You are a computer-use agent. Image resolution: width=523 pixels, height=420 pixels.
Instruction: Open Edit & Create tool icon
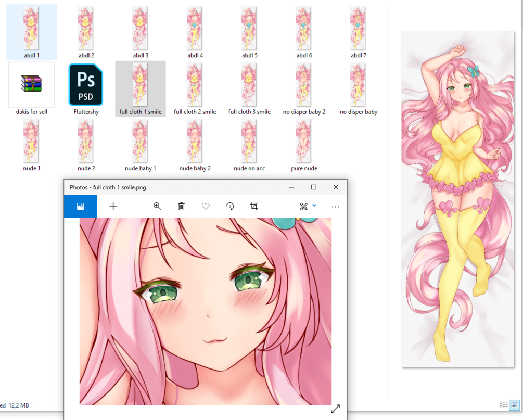tap(303, 207)
